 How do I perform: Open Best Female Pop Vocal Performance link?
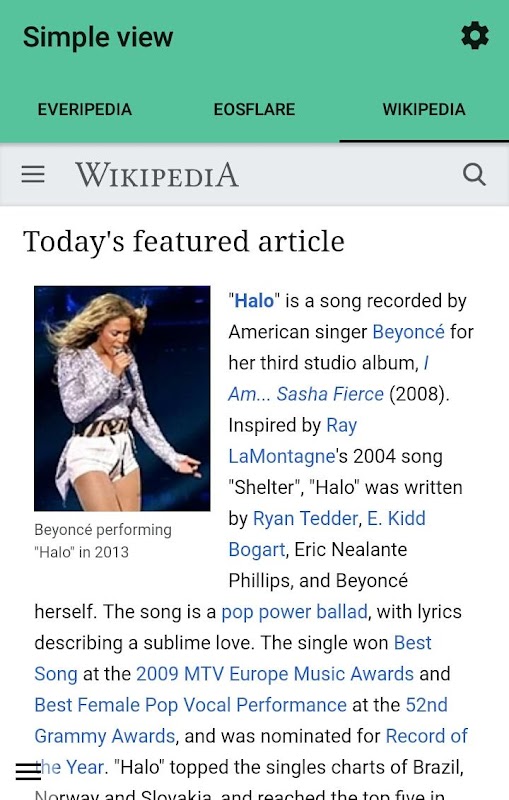coord(191,705)
